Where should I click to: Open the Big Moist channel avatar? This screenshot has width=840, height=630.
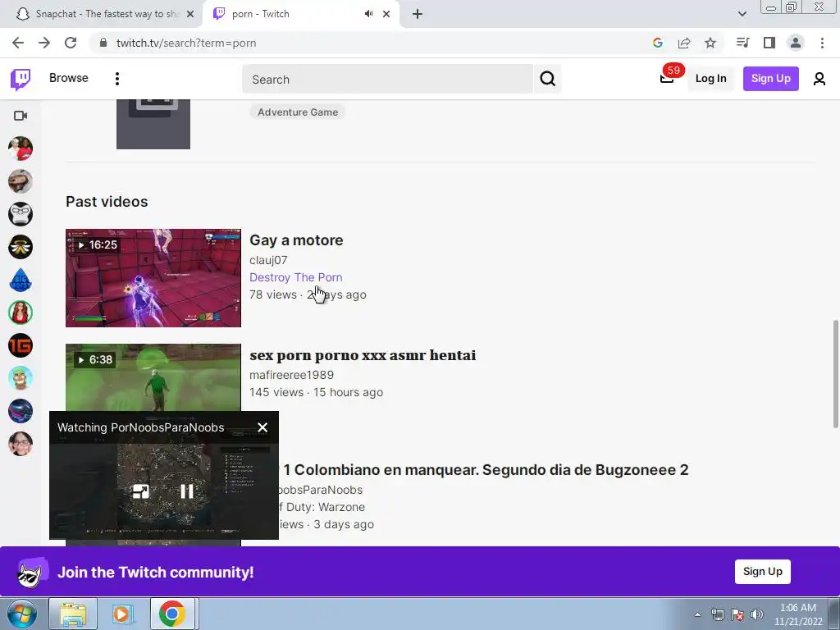point(21,280)
